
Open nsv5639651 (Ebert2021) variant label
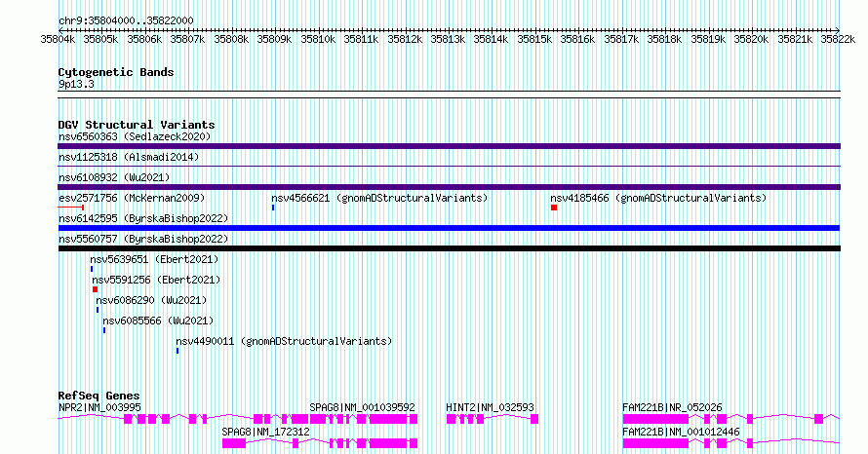tap(154, 259)
